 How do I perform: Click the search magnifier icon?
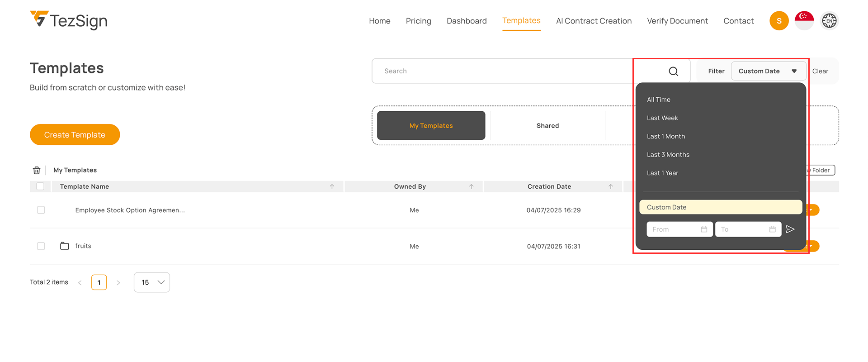pos(673,71)
